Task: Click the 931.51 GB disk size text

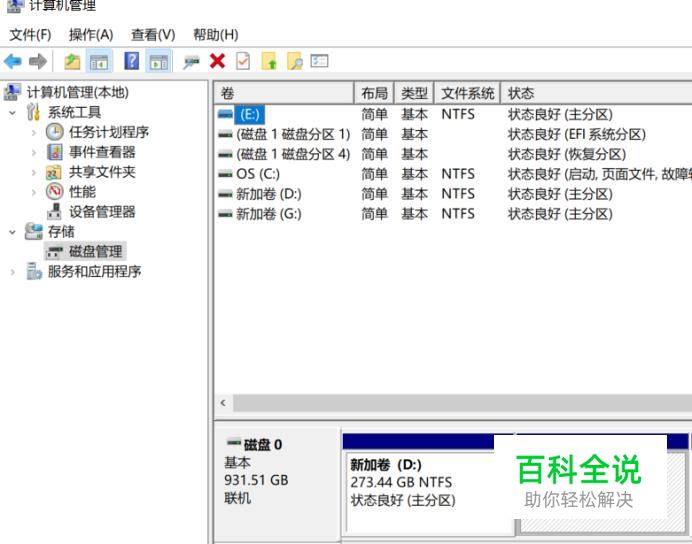Action: [256, 480]
